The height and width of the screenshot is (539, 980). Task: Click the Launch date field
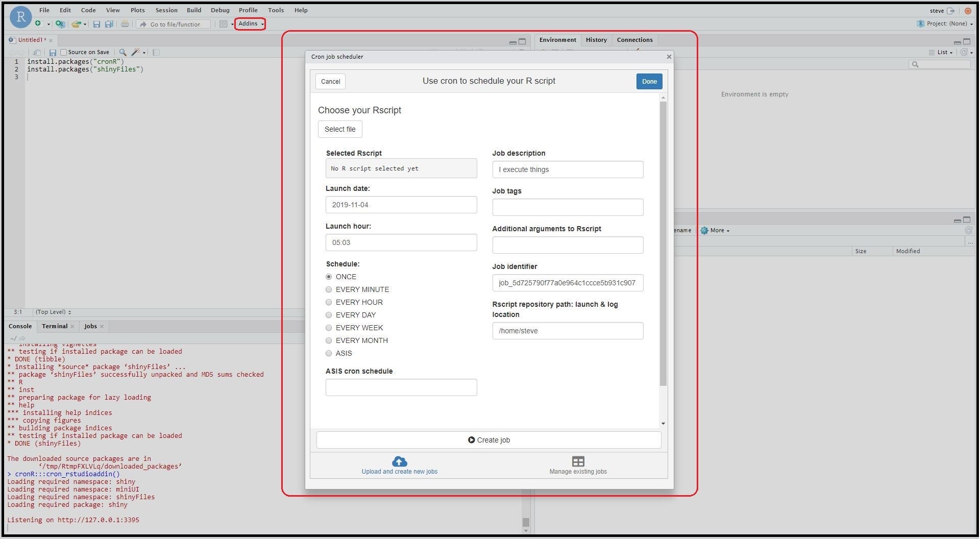401,205
